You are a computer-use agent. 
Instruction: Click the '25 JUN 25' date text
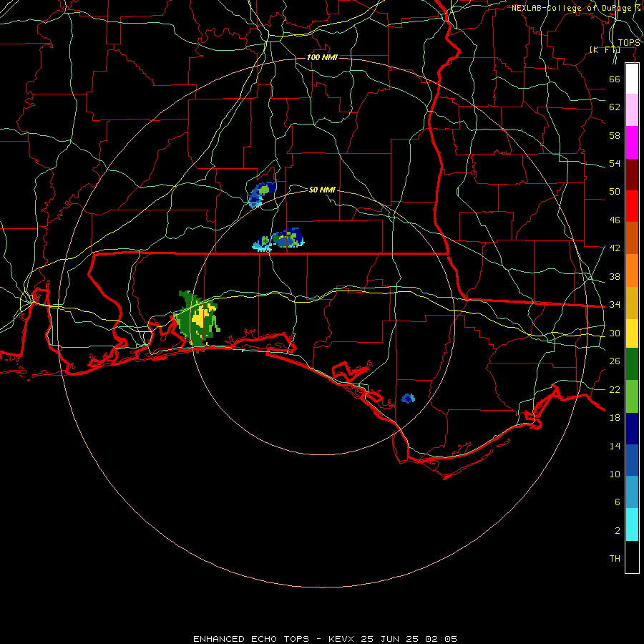pyautogui.click(x=389, y=639)
